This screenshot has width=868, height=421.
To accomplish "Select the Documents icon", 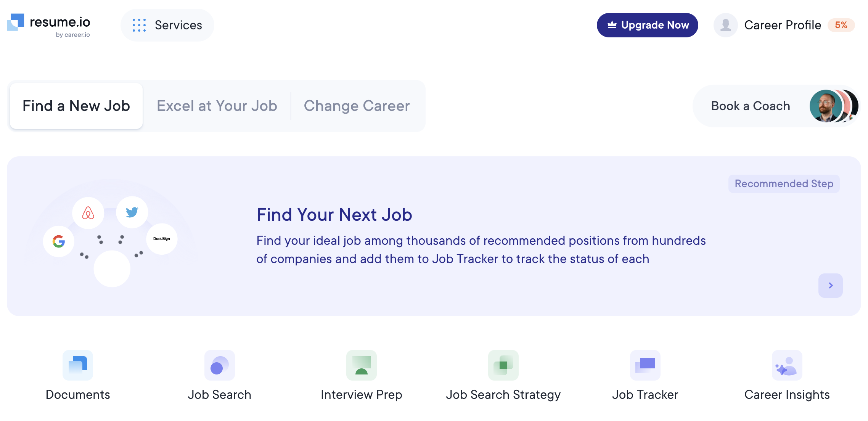I will [78, 365].
